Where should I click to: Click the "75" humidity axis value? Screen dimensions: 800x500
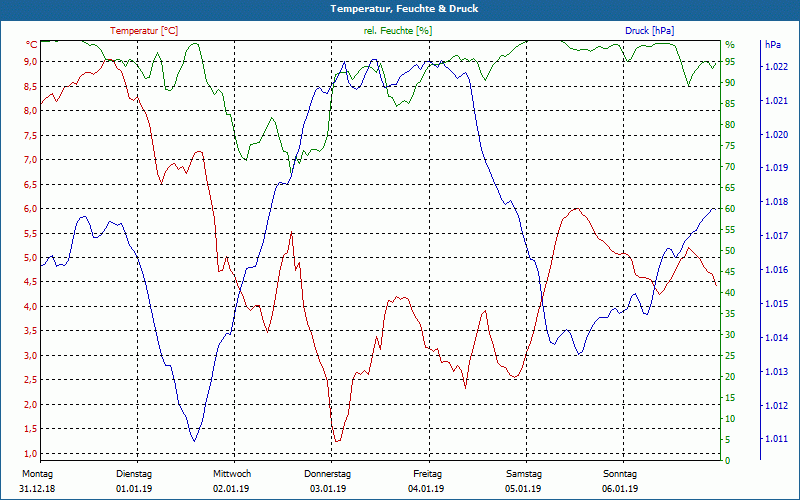[730, 146]
